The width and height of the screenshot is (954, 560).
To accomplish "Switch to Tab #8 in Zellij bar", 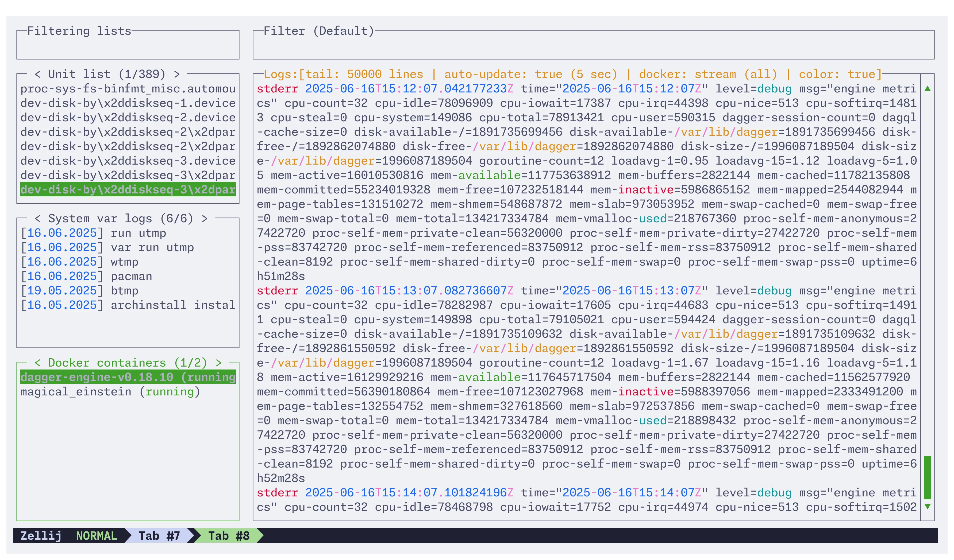I will [229, 536].
